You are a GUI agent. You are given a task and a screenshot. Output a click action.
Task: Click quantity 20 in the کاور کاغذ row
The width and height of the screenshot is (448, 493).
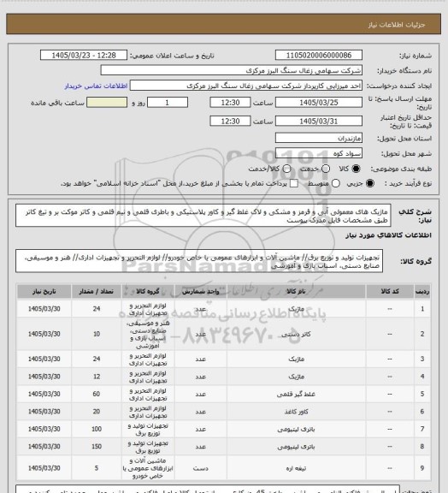coord(96,412)
